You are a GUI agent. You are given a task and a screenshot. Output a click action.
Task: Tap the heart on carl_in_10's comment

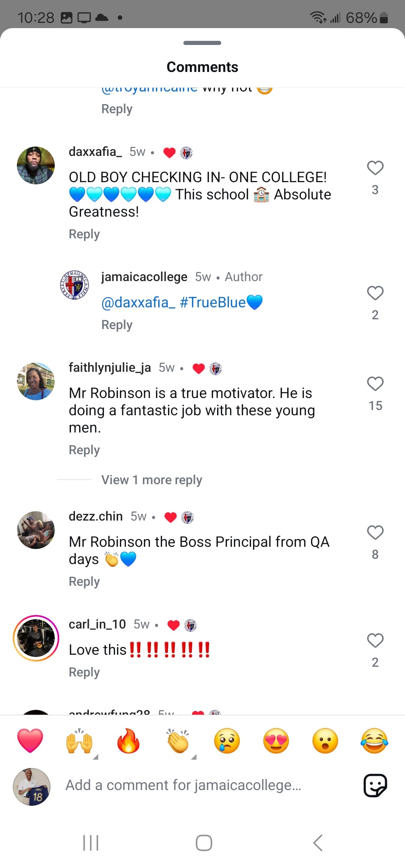click(x=375, y=641)
